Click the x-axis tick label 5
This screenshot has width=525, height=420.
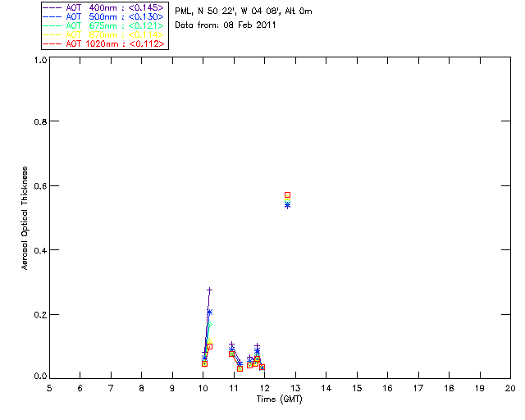(49, 388)
